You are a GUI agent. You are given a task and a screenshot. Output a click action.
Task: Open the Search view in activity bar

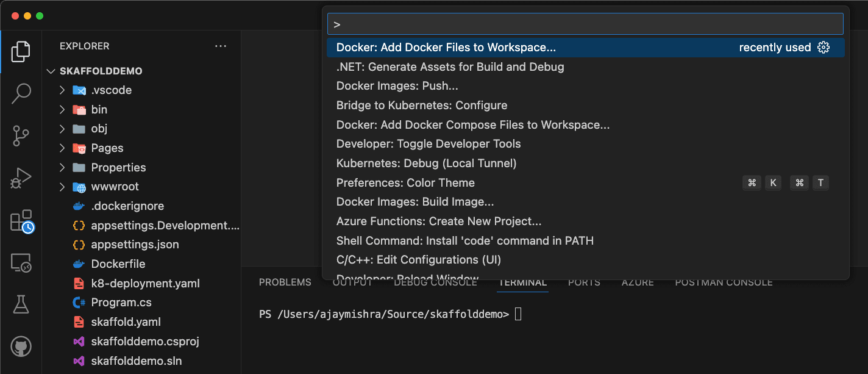[21, 93]
